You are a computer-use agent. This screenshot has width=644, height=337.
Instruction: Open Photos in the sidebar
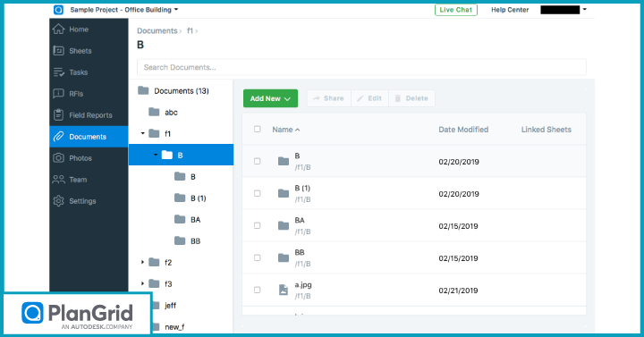tap(89, 158)
